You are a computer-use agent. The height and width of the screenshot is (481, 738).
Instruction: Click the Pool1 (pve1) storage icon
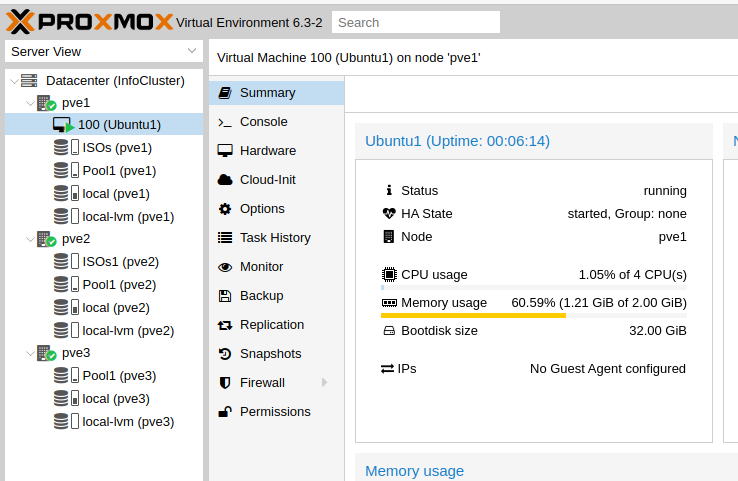(x=66, y=170)
